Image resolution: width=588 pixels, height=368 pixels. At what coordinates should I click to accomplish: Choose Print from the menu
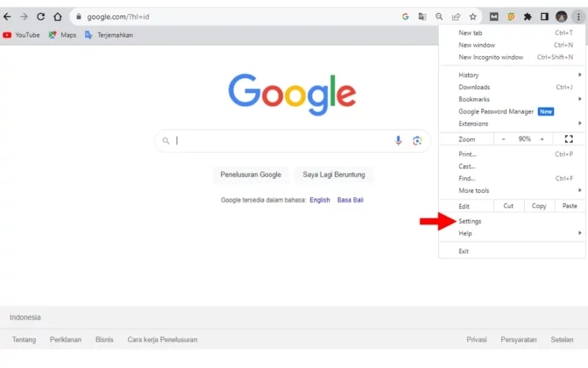tap(512, 154)
